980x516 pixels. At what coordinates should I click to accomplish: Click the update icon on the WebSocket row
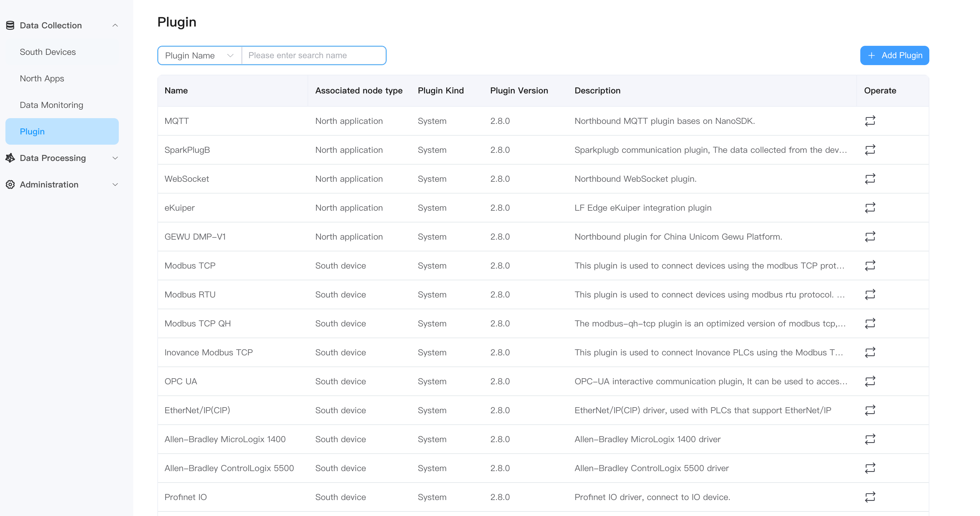click(x=871, y=178)
